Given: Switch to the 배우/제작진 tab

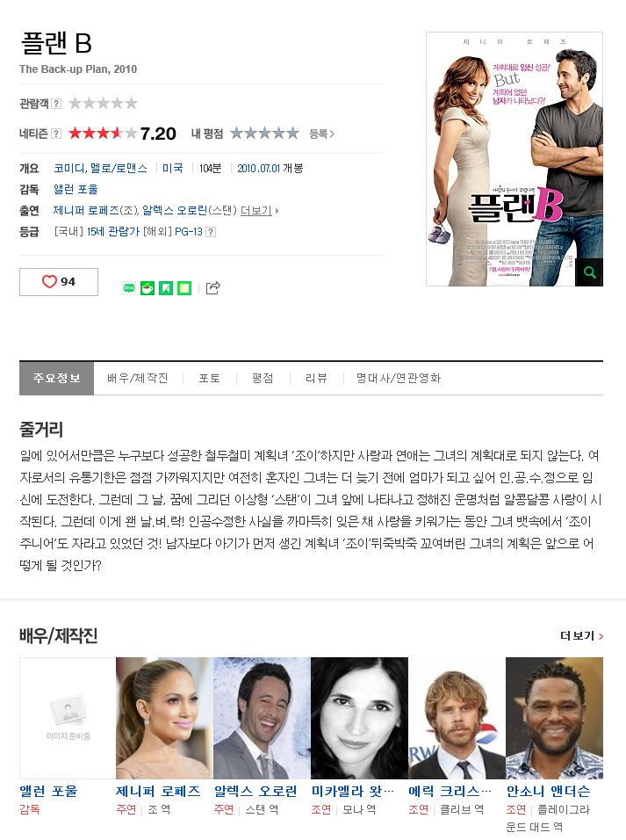Looking at the screenshot, I should (x=138, y=378).
